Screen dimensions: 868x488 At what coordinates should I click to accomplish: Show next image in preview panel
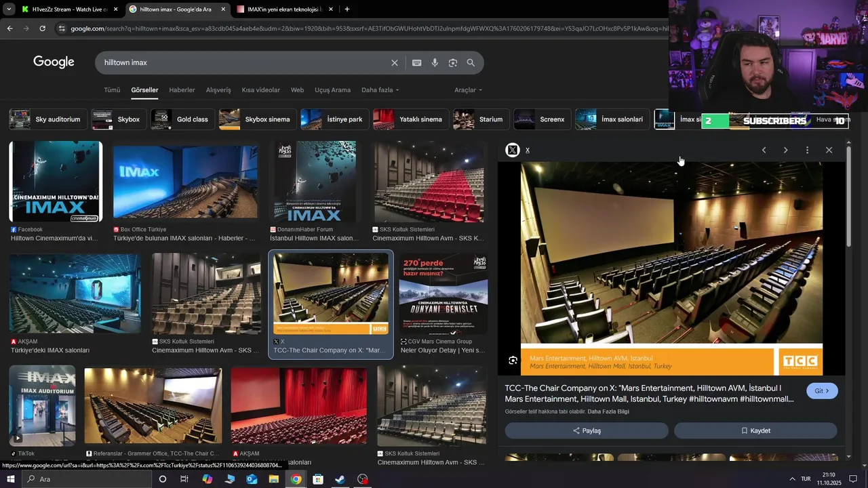[x=785, y=150]
